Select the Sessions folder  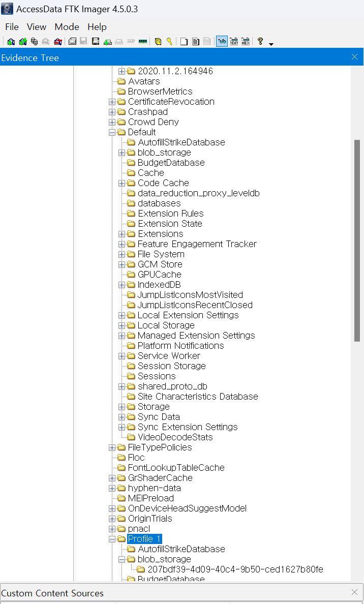(x=157, y=376)
